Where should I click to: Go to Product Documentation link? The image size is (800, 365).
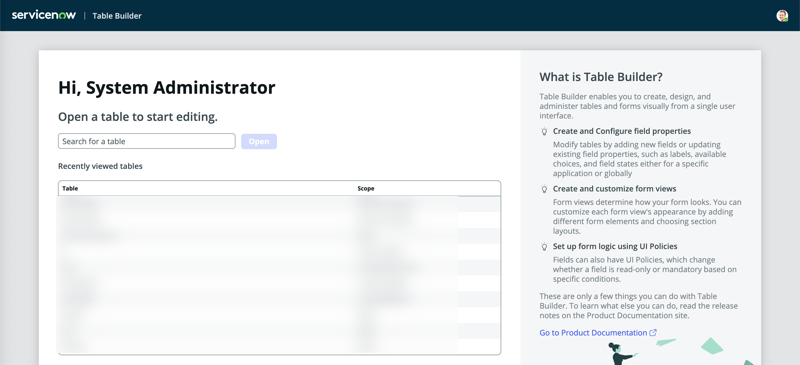(x=593, y=333)
